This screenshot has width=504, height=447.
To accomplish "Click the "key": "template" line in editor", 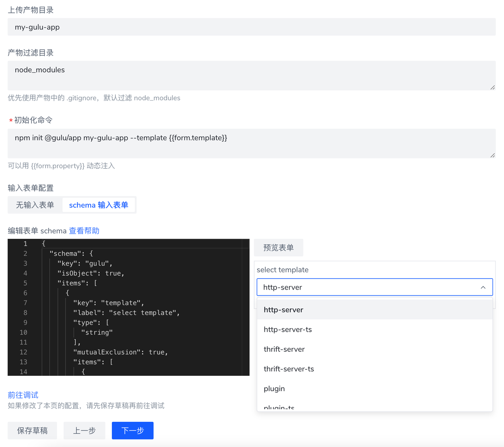I will [109, 303].
